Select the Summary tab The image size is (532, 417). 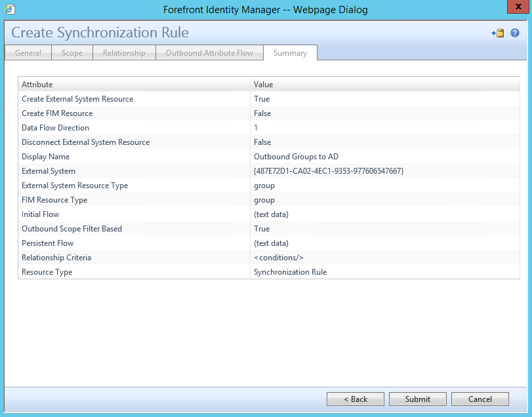[290, 53]
